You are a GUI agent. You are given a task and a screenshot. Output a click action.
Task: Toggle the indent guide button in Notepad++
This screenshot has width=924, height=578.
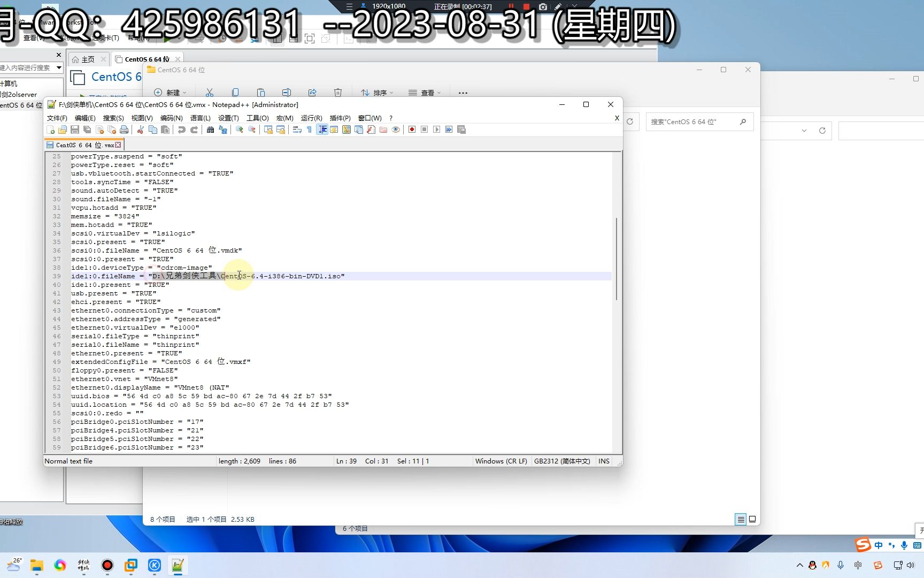(x=322, y=130)
